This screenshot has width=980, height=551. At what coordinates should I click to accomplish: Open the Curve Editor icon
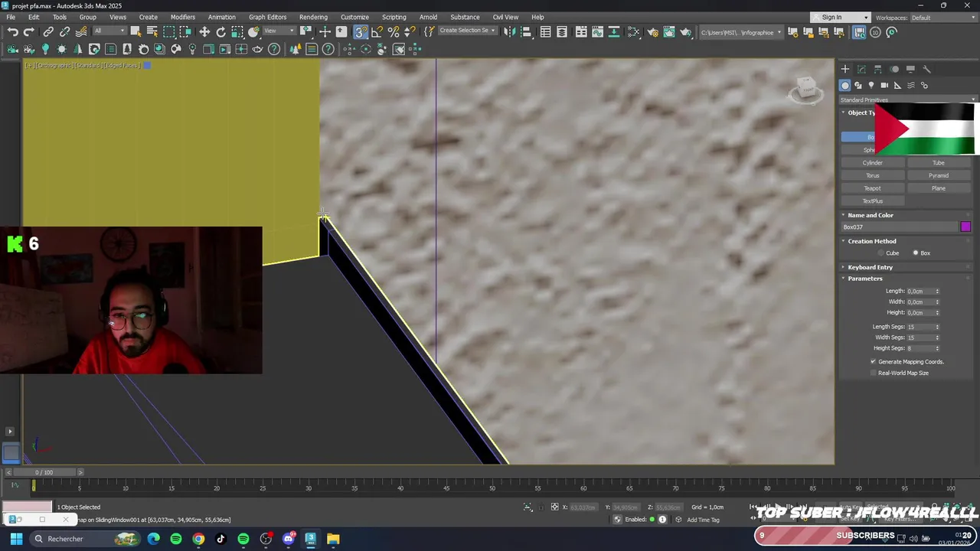[597, 31]
